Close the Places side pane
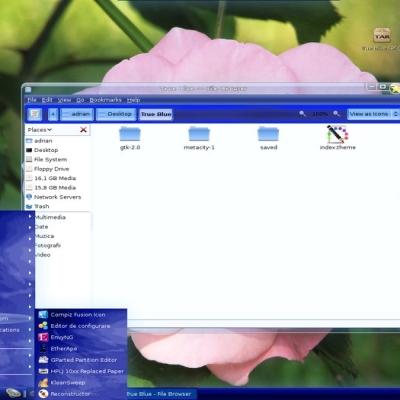Screen dimensions: 400x400 click(83, 130)
